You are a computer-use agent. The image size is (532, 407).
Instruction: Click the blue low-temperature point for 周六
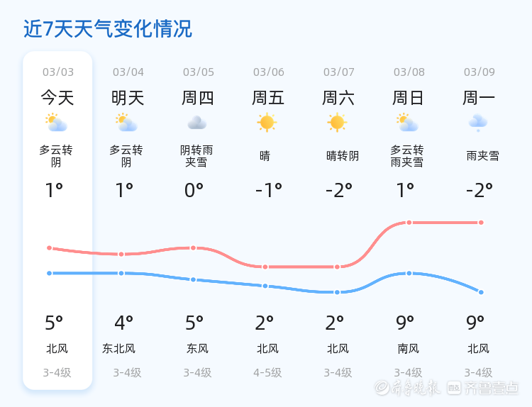click(338, 292)
